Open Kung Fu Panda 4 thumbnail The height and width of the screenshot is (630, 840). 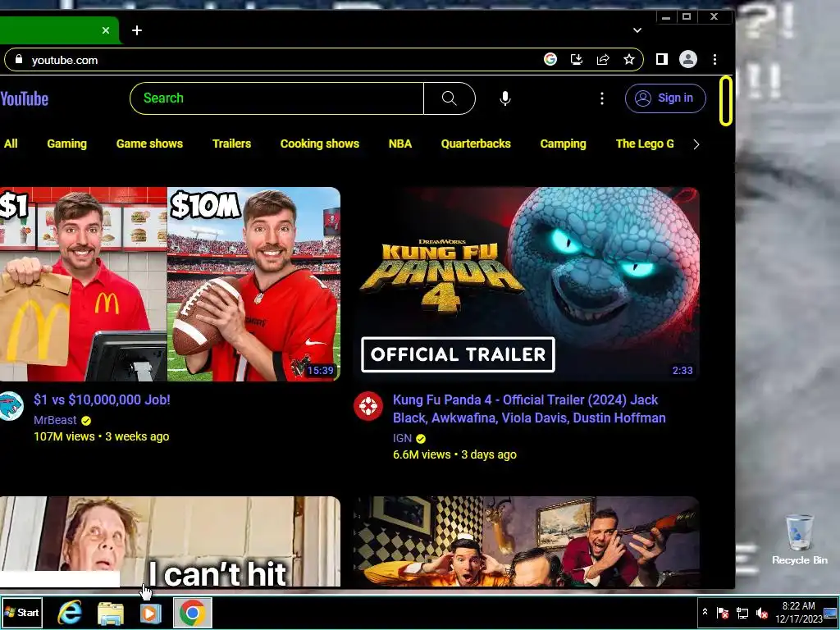coord(526,284)
